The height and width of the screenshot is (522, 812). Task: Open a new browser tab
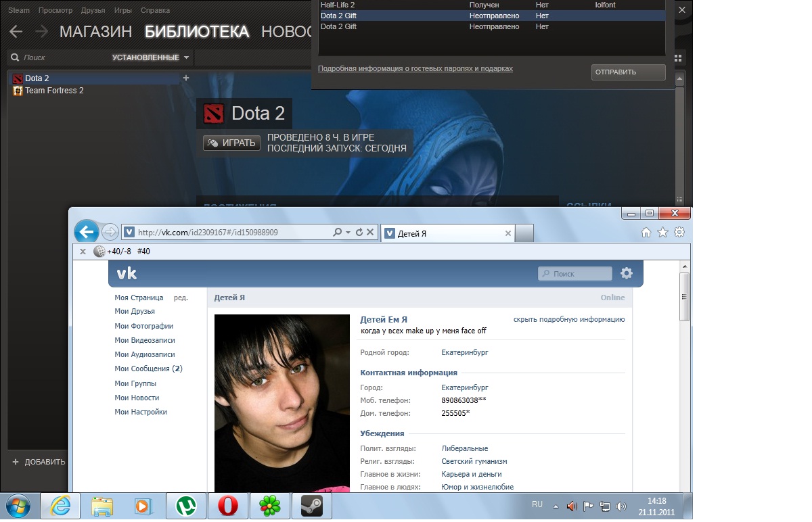click(525, 233)
